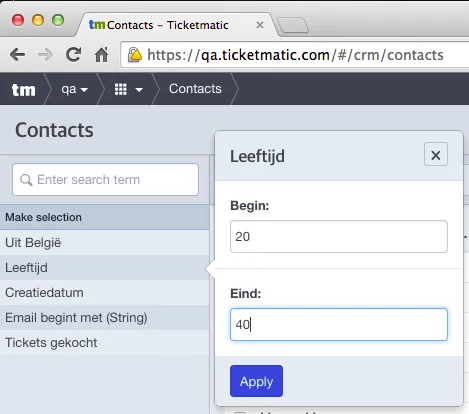Click the search magnifier icon
The image size is (469, 414).
26,180
